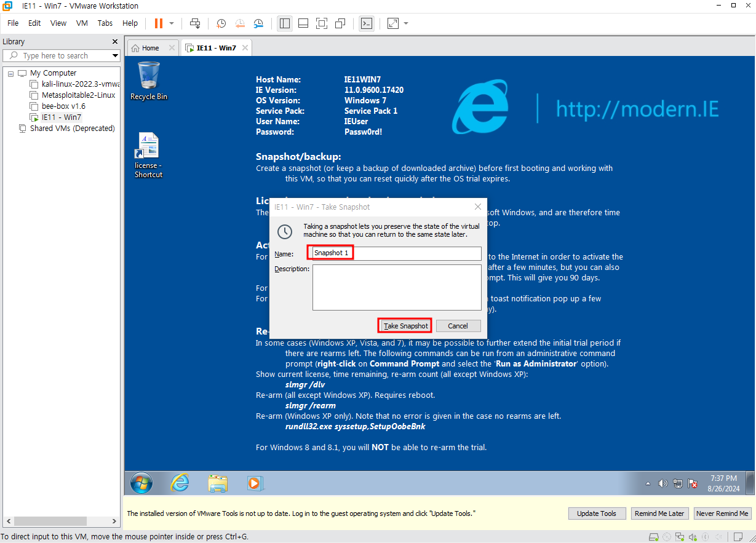Click the hard disk status bar icon
Image resolution: width=756 pixels, height=543 pixels.
coord(653,537)
